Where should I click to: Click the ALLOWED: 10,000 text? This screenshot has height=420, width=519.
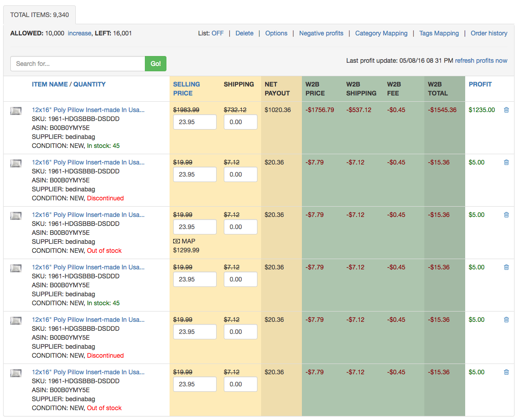[x=37, y=33]
